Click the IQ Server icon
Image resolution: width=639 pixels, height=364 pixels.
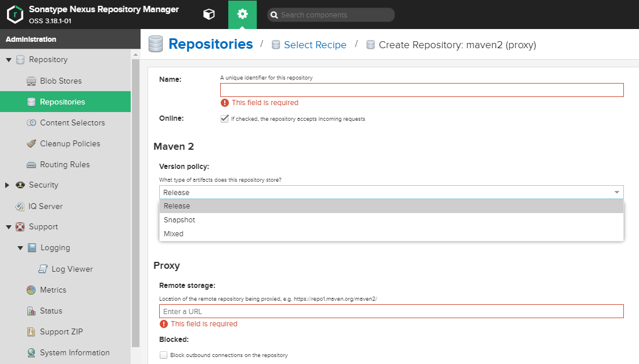20,207
